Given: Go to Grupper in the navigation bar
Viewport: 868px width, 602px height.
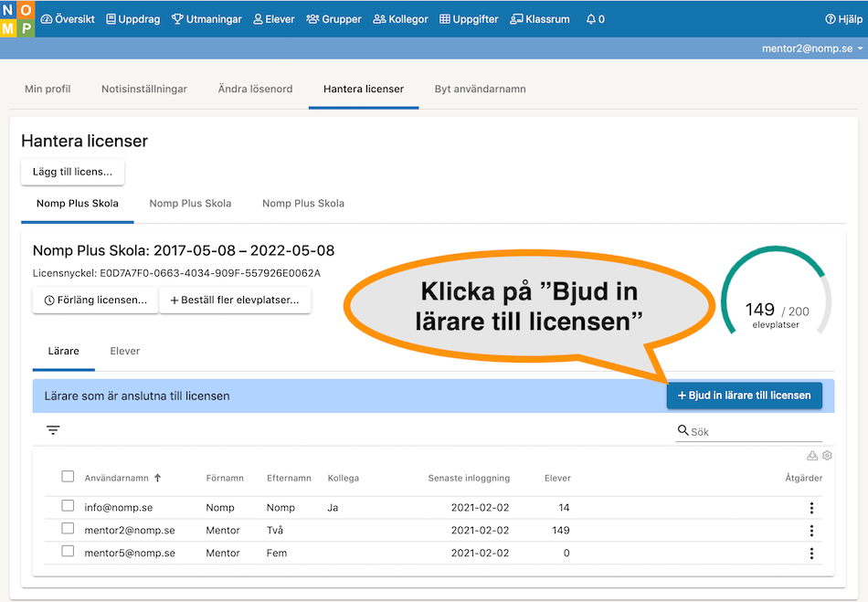Looking at the screenshot, I should 333,19.
